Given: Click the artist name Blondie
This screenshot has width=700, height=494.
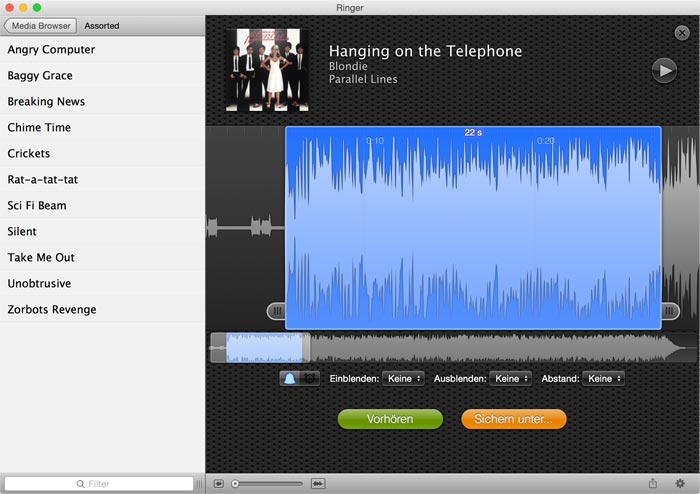Looking at the screenshot, I should pyautogui.click(x=348, y=66).
